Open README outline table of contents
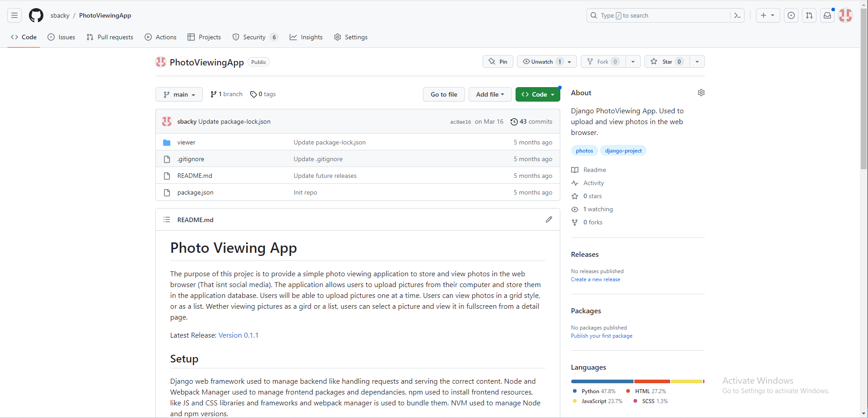Viewport: 868px width, 418px height. (167, 219)
